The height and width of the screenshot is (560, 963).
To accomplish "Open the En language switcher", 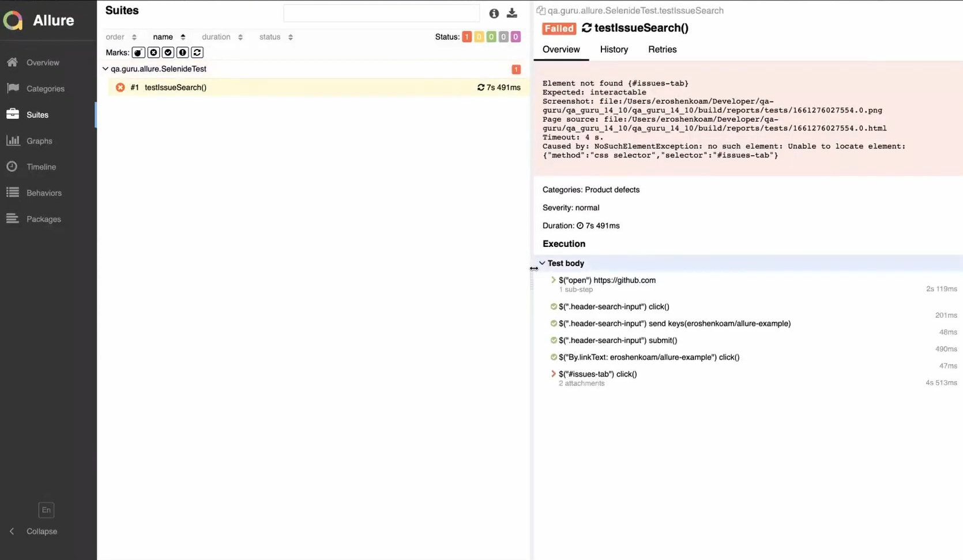I will 46,510.
